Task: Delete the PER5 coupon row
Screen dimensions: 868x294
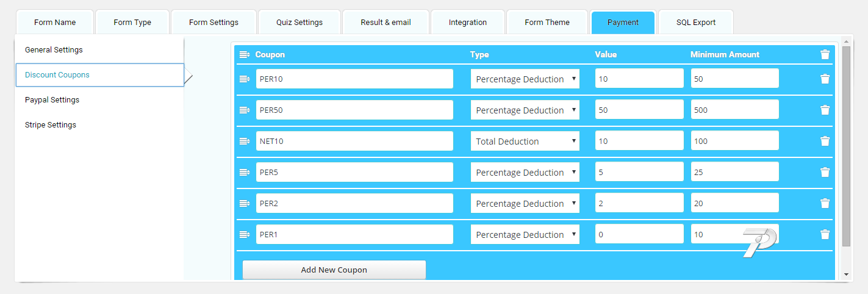Action: [825, 172]
